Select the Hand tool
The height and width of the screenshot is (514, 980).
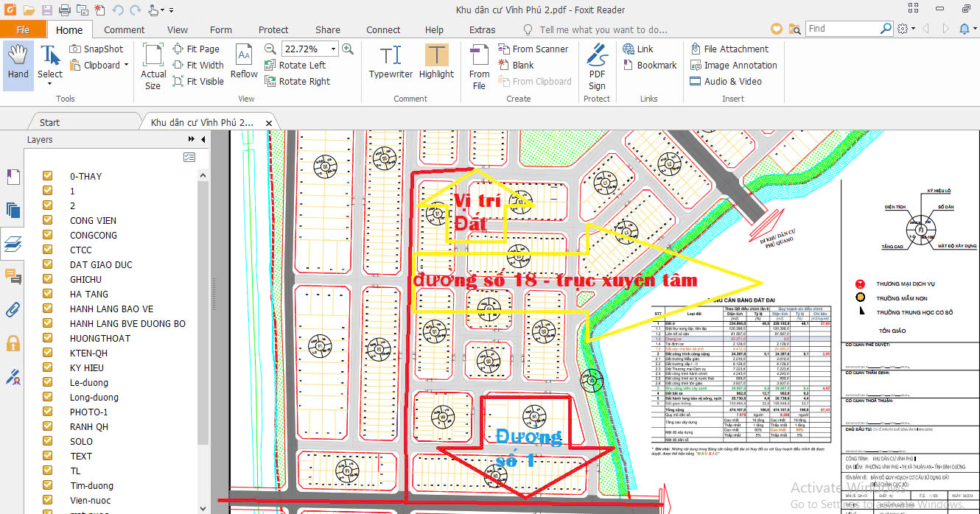(x=18, y=63)
